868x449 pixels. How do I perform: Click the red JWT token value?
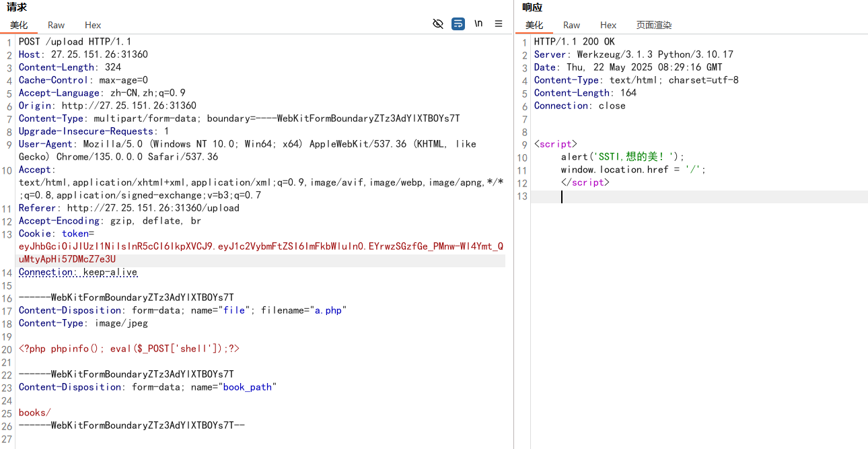[x=261, y=252]
